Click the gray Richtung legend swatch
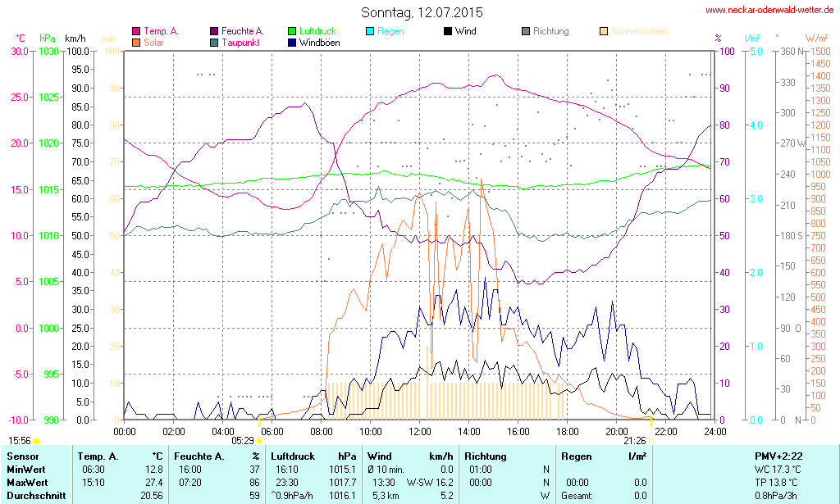The height and width of the screenshot is (504, 840). tap(526, 31)
